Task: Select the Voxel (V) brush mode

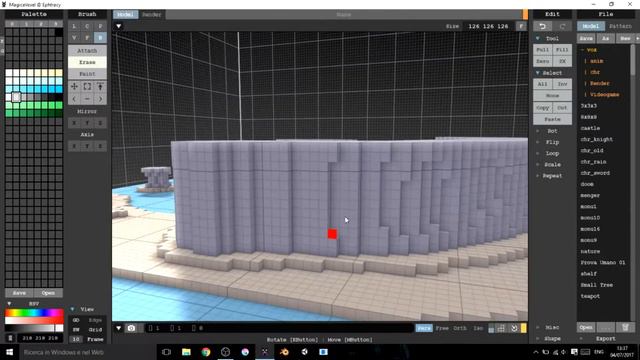Action: [74, 38]
